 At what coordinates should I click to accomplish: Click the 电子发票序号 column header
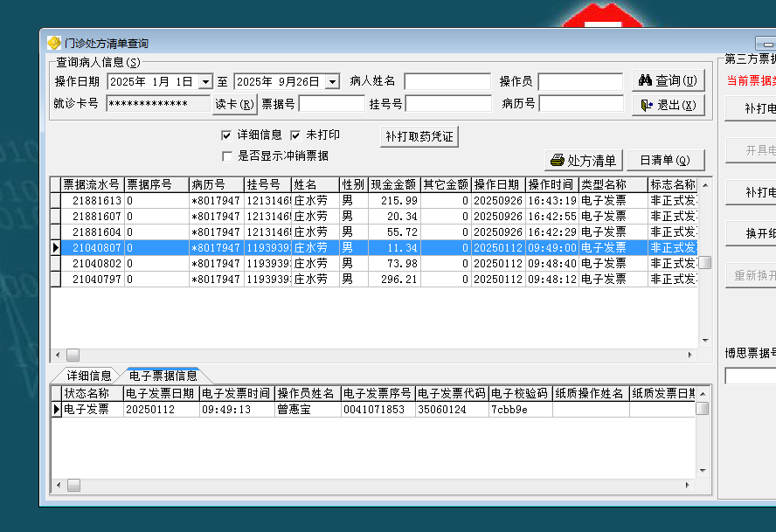click(378, 393)
